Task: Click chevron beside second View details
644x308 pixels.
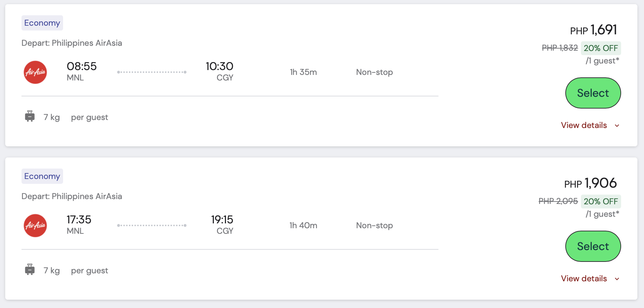Action: click(x=617, y=279)
